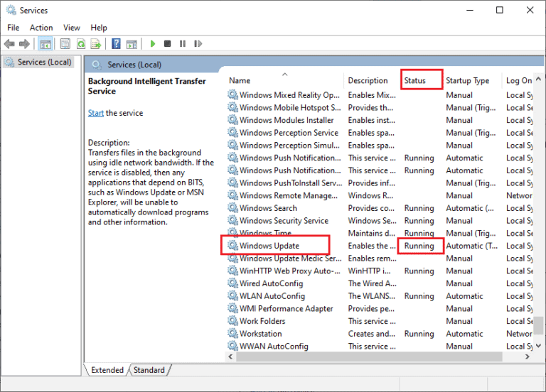The height and width of the screenshot is (392, 546).
Task: Click the vertical scrollbar thumb
Action: point(538,325)
